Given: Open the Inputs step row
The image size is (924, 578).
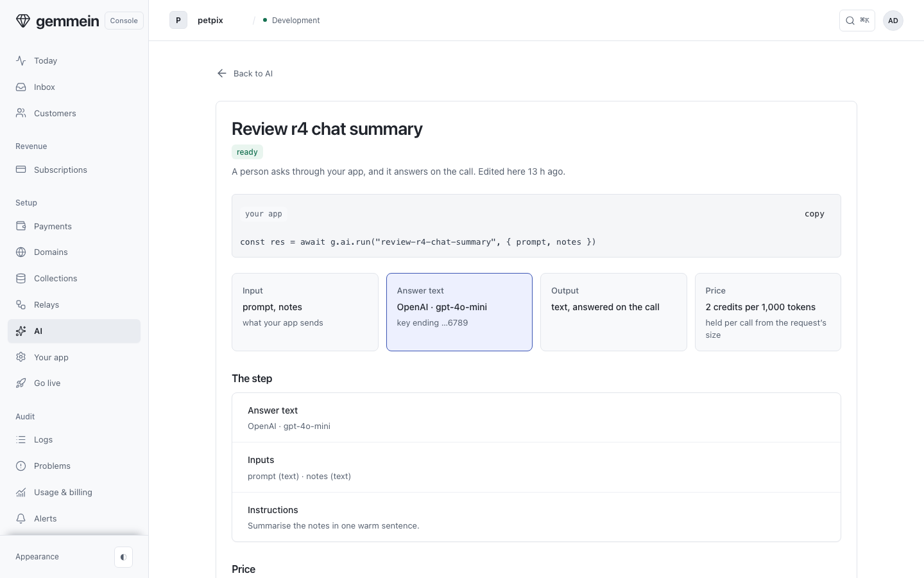Looking at the screenshot, I should pyautogui.click(x=536, y=468).
